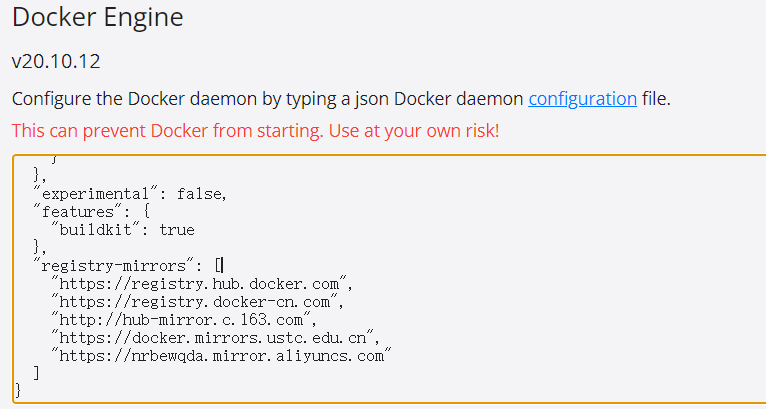Screen dimensions: 766x409
Task: Click the closing brace line after buildkit
Action: (40, 247)
